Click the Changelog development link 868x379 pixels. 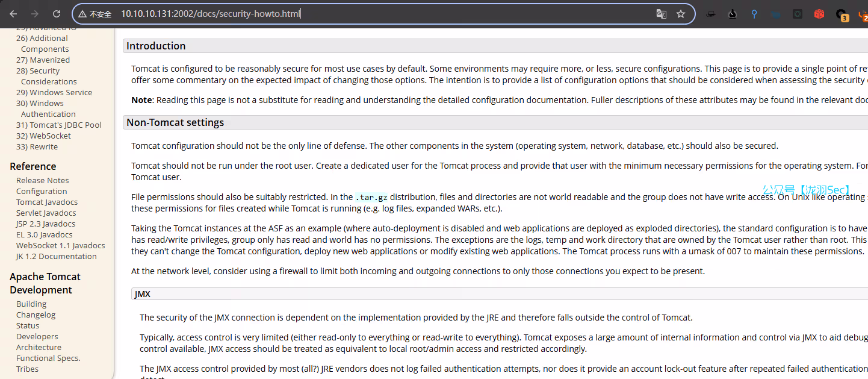[x=36, y=315]
